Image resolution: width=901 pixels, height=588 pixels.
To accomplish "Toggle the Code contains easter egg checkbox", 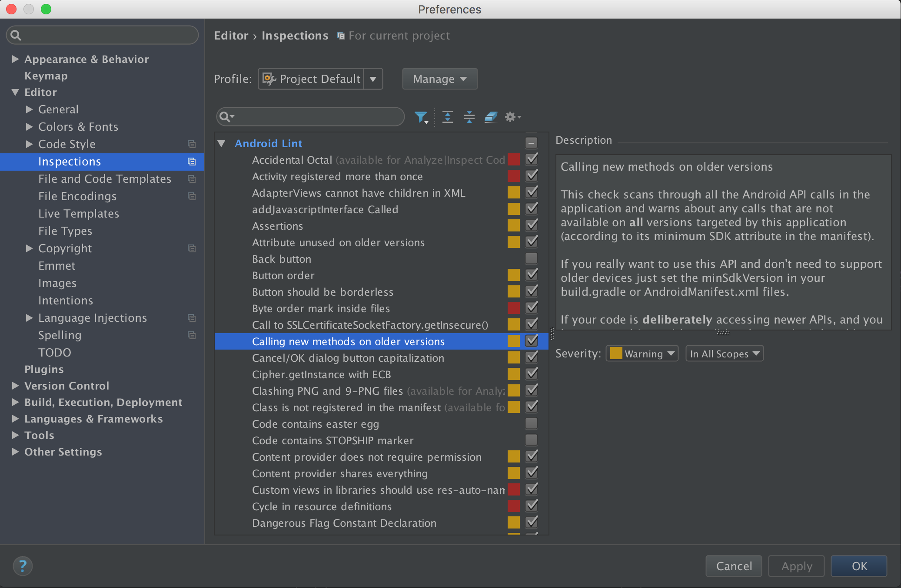I will coord(531,424).
